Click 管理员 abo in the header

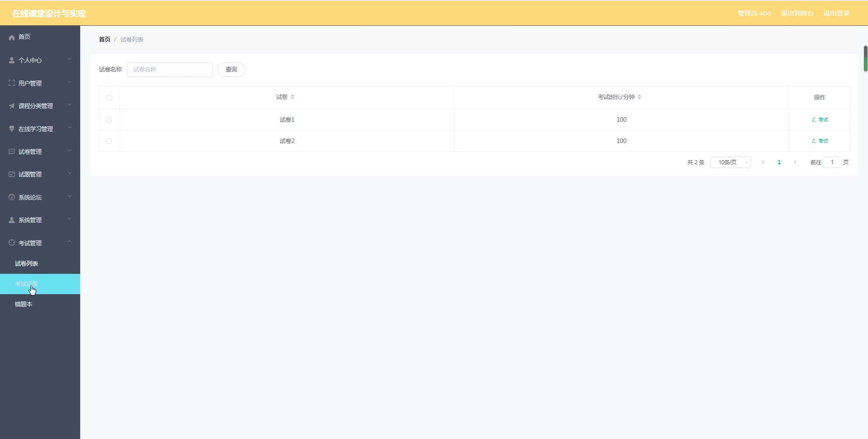click(x=754, y=13)
